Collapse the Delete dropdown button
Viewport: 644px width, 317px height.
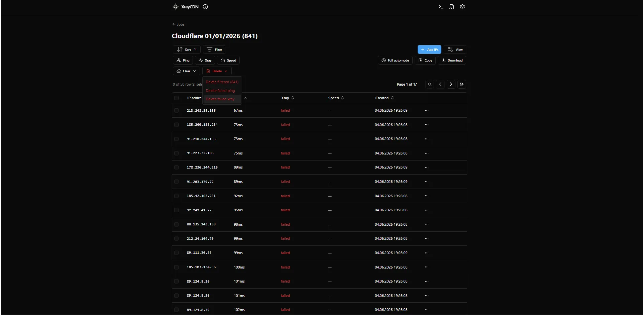pos(217,71)
